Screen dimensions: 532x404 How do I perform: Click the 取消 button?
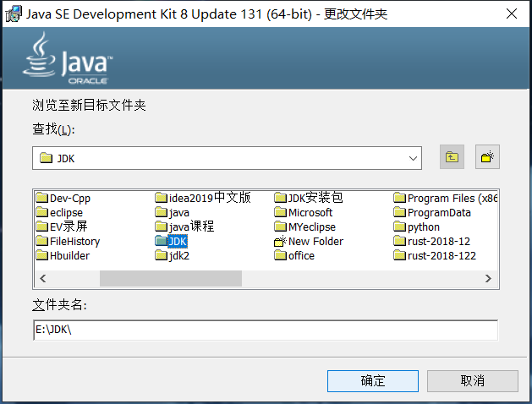(x=472, y=381)
